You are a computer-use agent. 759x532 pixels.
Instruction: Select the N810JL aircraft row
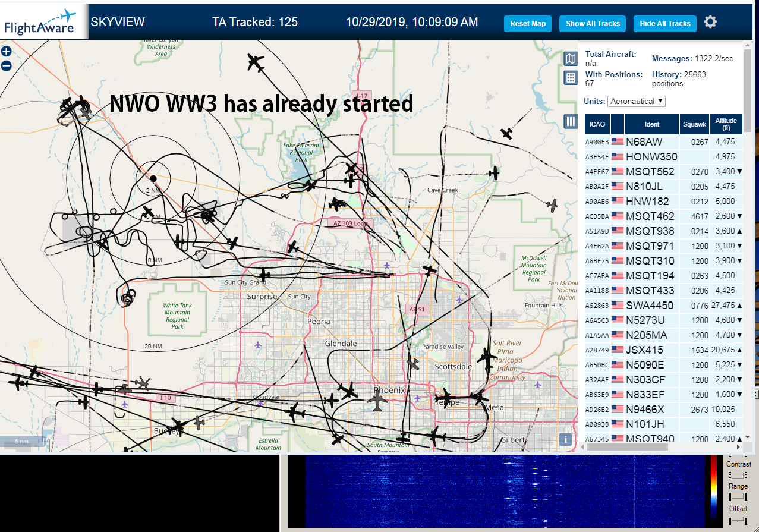point(664,187)
